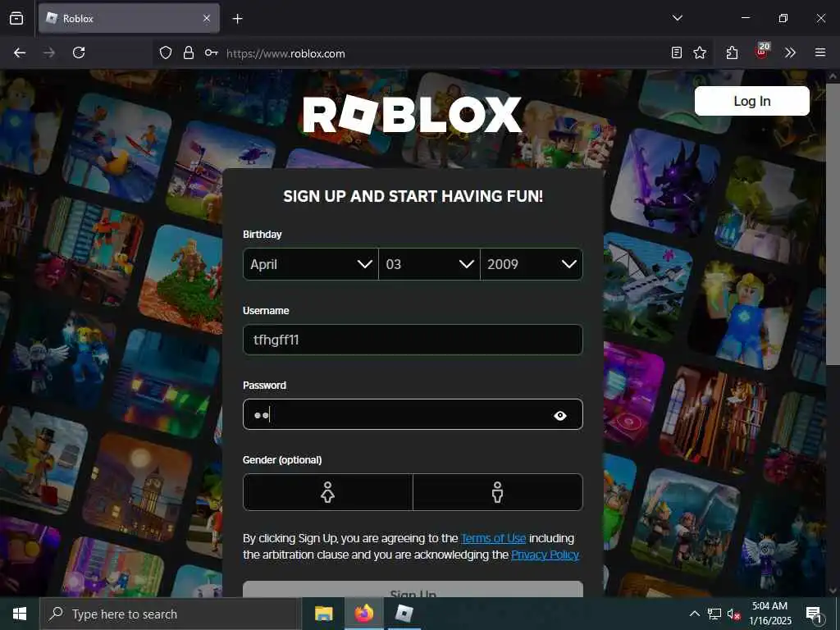The image size is (840, 630).
Task: Reload the current page
Action: tap(79, 52)
